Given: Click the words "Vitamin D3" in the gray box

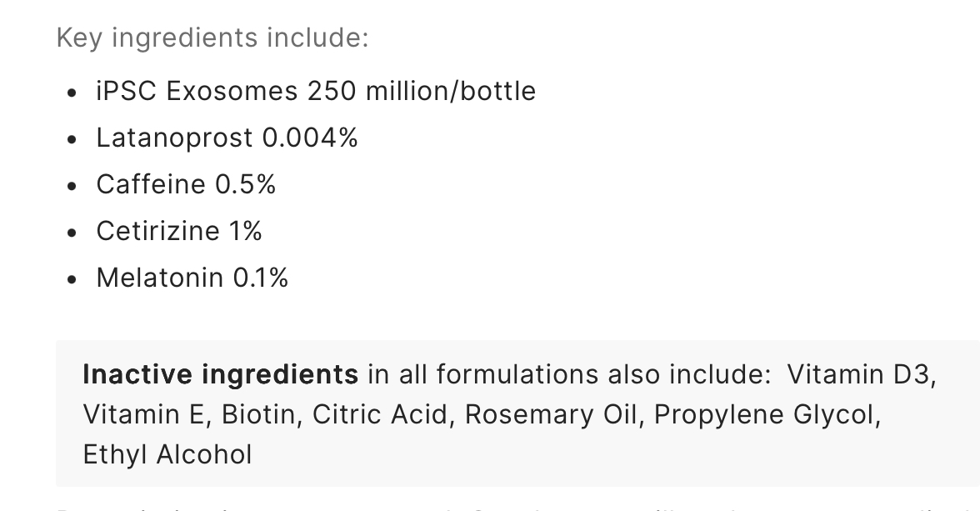Looking at the screenshot, I should pyautogui.click(x=860, y=374).
